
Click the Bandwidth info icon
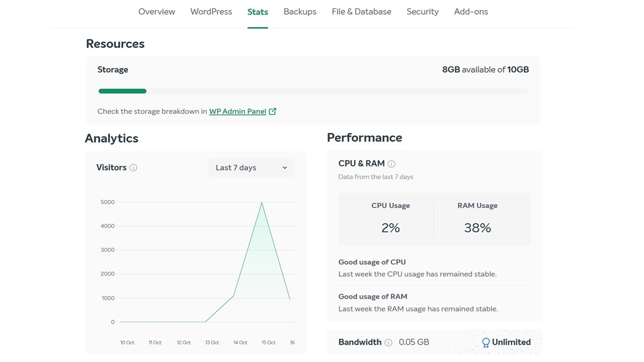388,342
